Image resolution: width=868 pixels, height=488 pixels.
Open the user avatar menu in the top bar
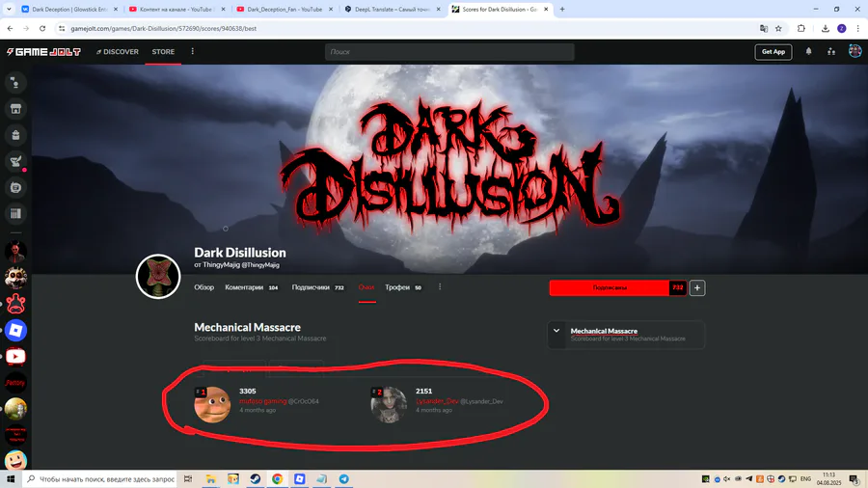(x=855, y=51)
